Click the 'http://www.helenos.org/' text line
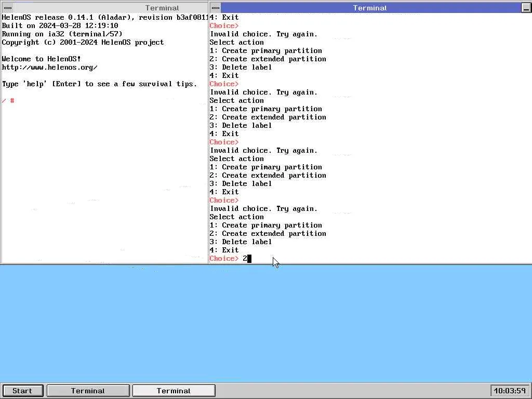 pyautogui.click(x=49, y=67)
